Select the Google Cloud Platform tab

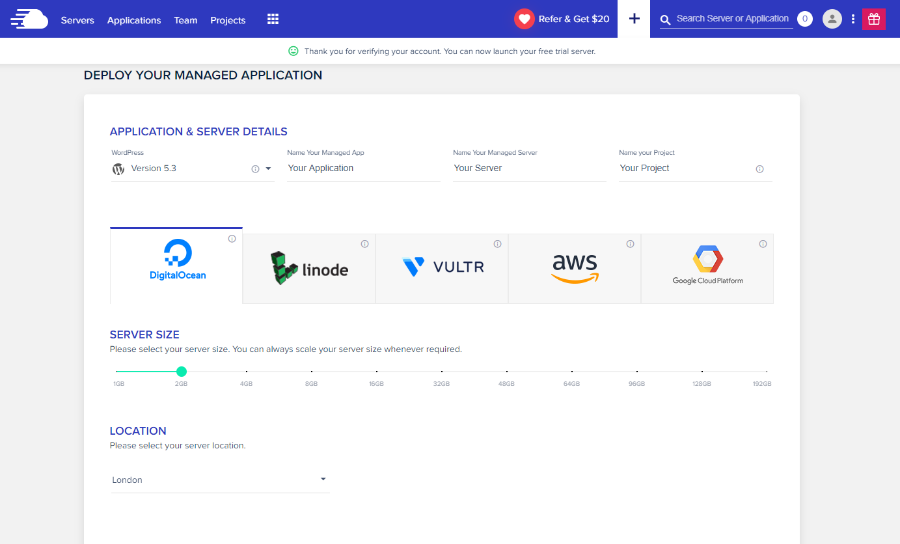tap(707, 269)
